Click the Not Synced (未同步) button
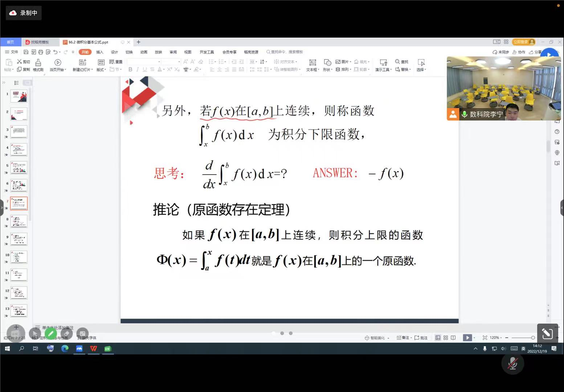The height and width of the screenshot is (392, 564). 501,52
